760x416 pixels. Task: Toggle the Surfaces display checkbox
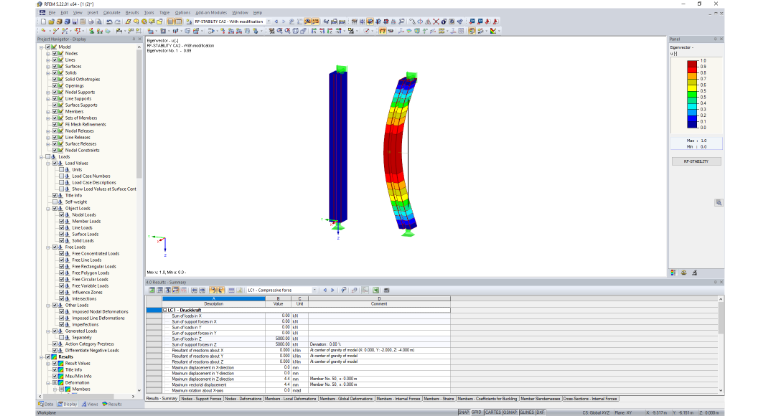click(55, 66)
